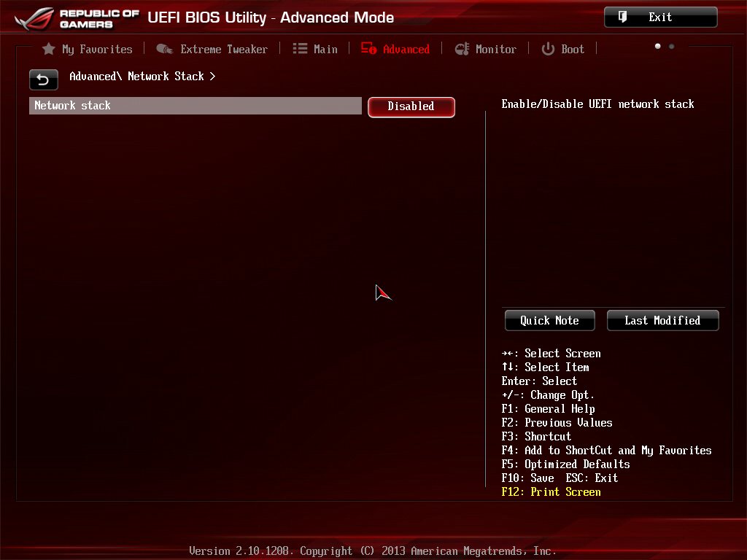Select the Advanced tab
Viewport: 747px width, 560px height.
395,49
